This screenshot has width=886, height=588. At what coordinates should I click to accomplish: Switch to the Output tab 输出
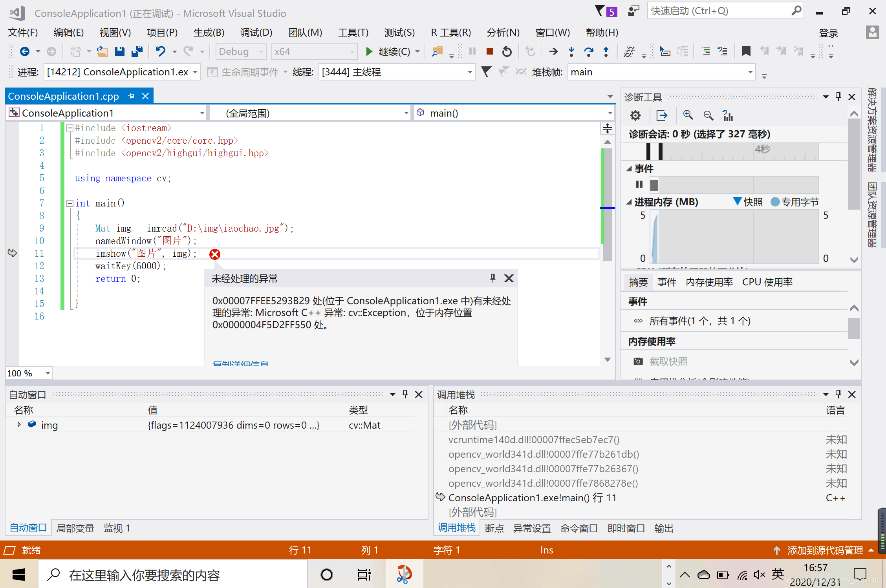[x=664, y=528]
